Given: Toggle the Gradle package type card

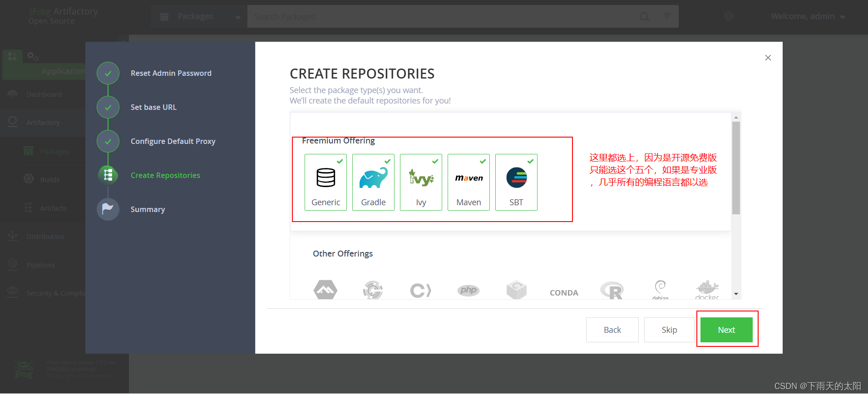Looking at the screenshot, I should tap(373, 182).
